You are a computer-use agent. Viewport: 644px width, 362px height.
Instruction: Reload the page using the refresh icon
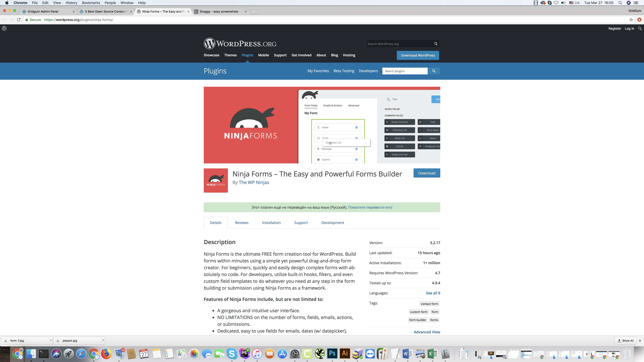[x=18, y=20]
